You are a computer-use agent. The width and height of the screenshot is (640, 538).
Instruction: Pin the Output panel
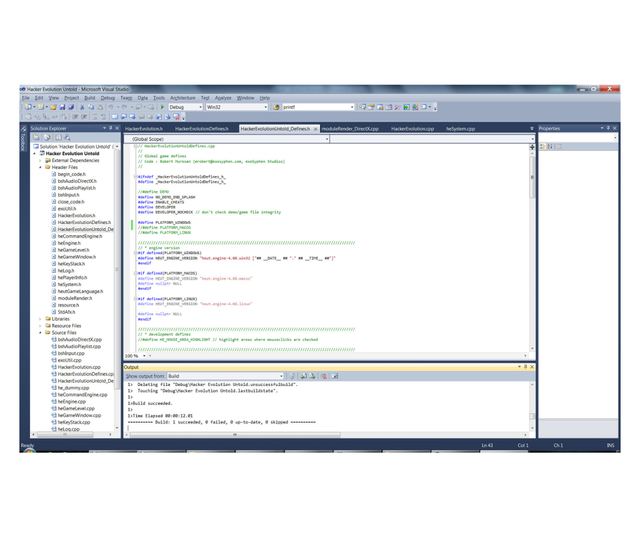pyautogui.click(x=525, y=367)
